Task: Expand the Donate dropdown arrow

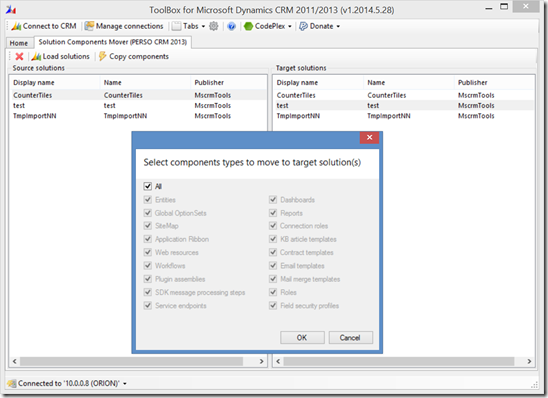Action: tap(338, 26)
